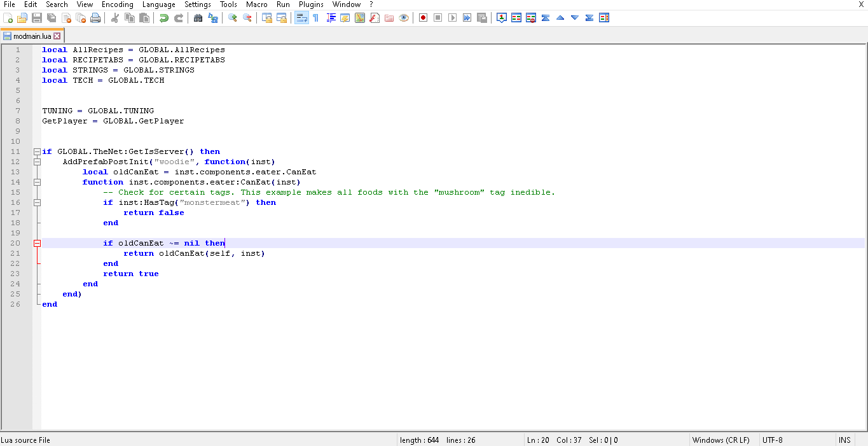Collapse the fold marker on line 11
868x446 pixels.
(x=37, y=151)
